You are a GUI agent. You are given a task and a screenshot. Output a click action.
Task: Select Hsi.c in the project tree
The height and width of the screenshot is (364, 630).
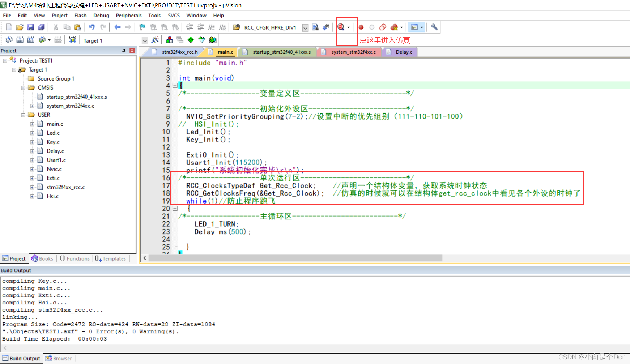coord(52,196)
